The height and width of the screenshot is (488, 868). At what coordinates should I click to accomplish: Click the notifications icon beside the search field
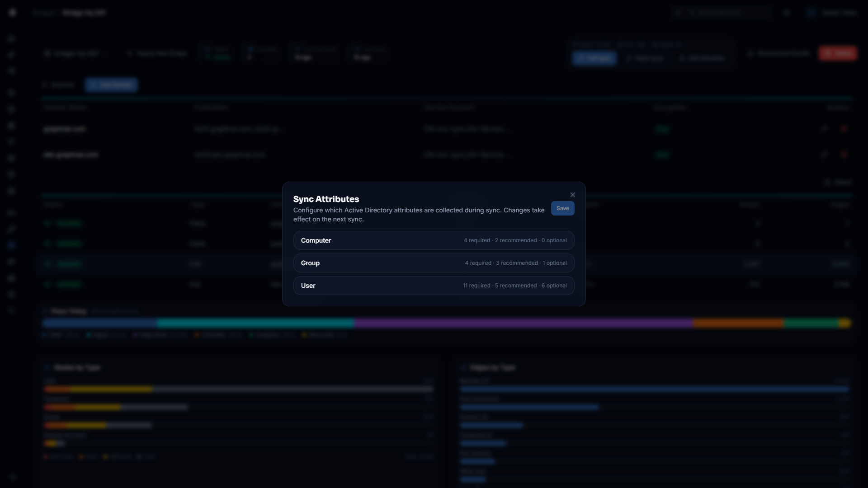pyautogui.click(x=787, y=13)
